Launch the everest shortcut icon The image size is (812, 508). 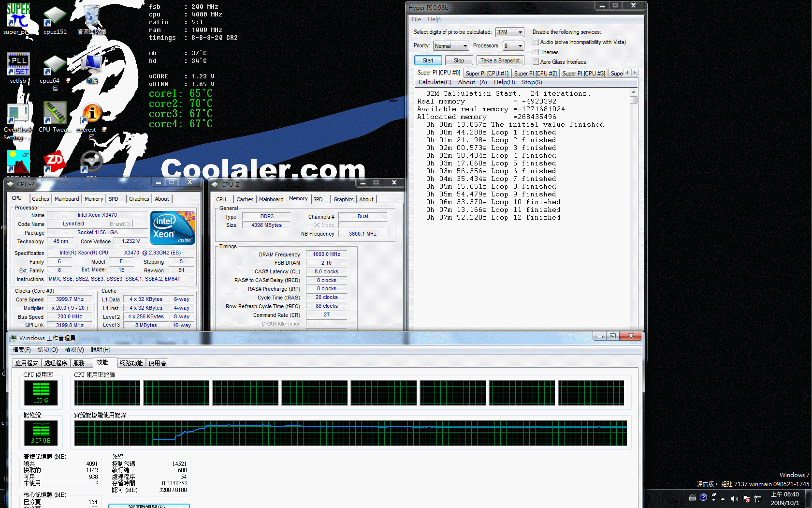pos(92,113)
